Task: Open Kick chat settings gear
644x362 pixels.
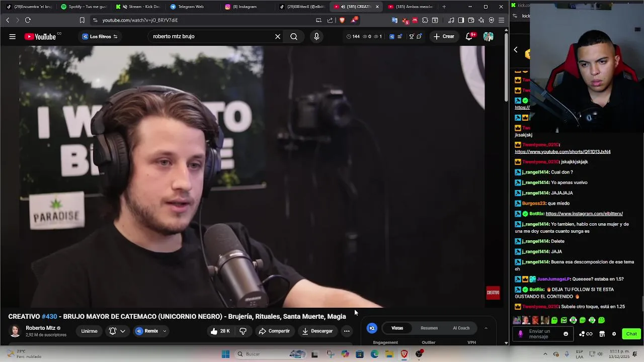Action: click(614, 334)
